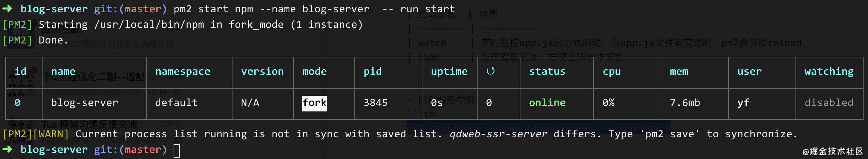Image resolution: width=868 pixels, height=159 pixels.
Task: Click the mem value 7.6mb
Action: click(x=685, y=103)
